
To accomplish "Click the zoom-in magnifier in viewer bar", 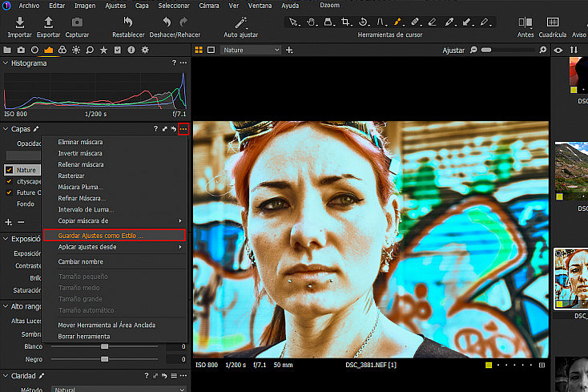I will point(542,50).
